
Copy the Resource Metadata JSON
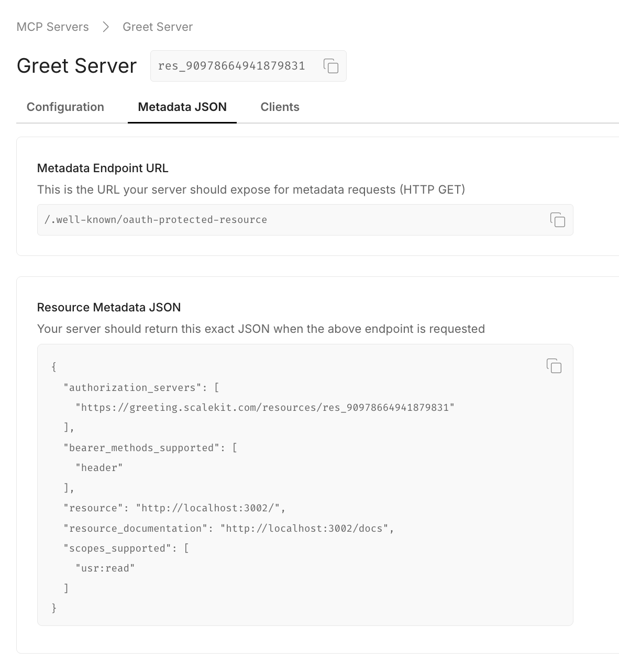554,366
